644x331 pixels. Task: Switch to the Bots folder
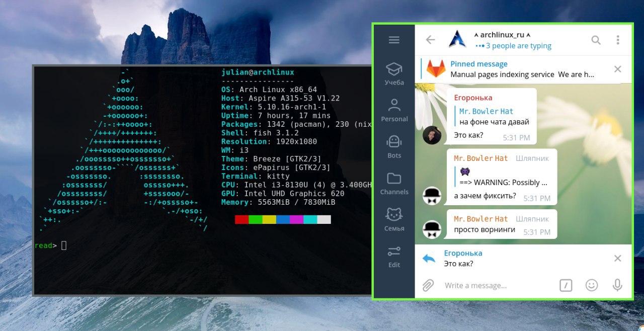click(x=394, y=147)
